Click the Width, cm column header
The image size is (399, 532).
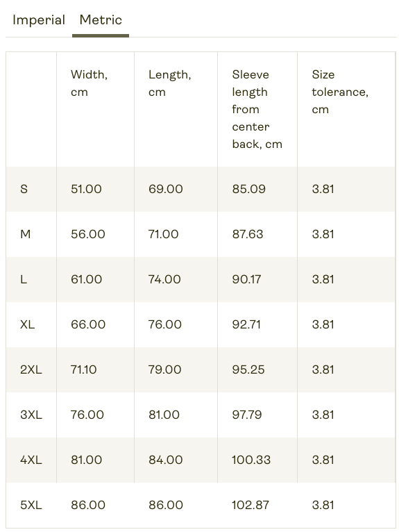point(89,83)
